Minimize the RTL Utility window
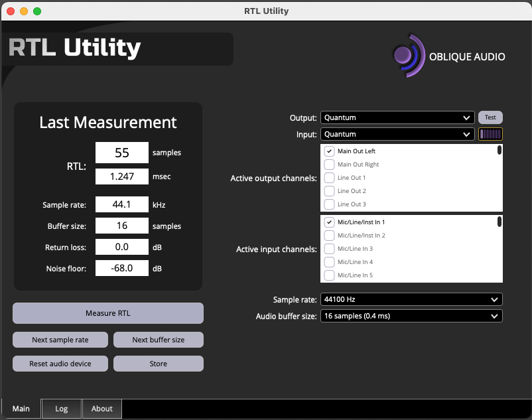The width and height of the screenshot is (532, 420). pos(24,11)
